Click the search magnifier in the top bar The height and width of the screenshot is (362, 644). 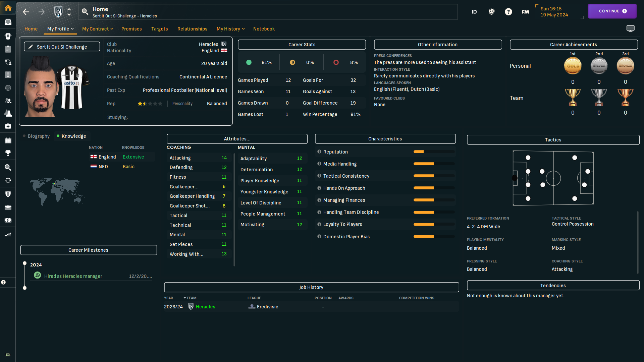pos(85,12)
